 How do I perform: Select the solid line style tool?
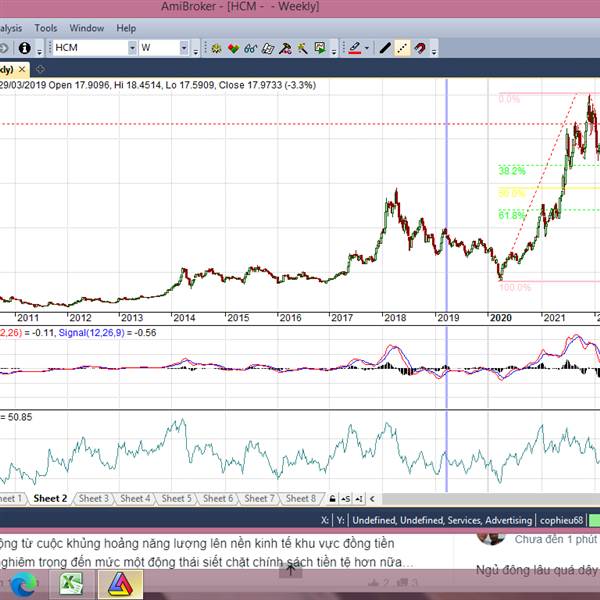coord(385,47)
